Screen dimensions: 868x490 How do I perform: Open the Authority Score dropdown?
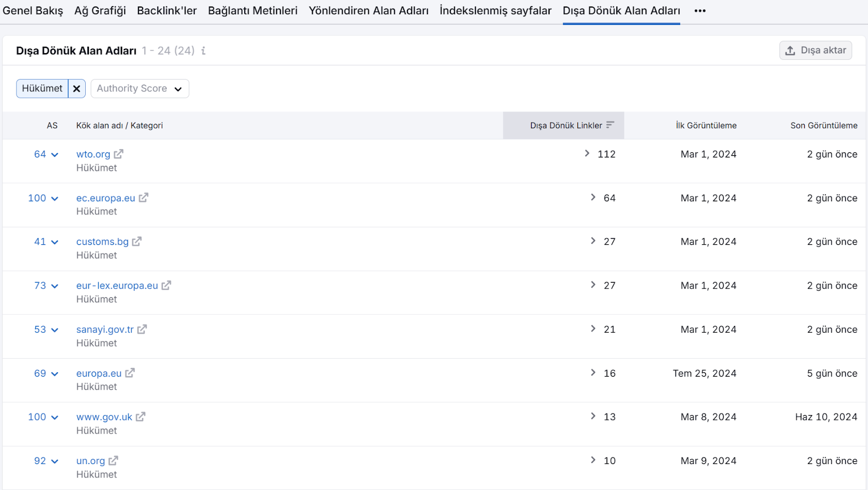tap(140, 88)
